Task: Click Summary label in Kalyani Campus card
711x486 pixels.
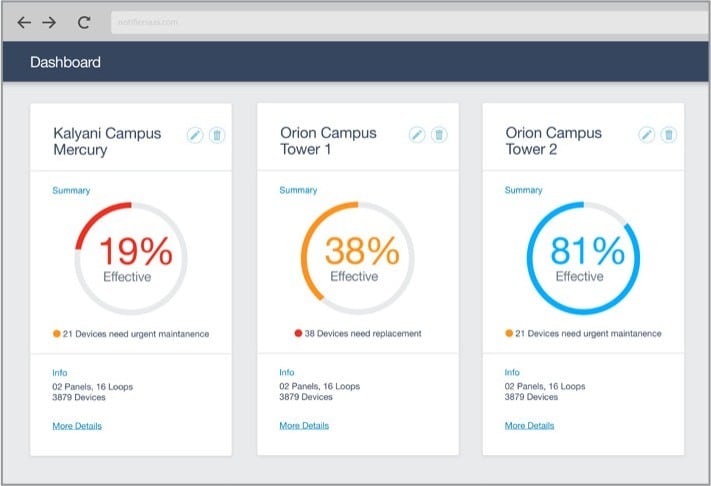Action: point(71,190)
